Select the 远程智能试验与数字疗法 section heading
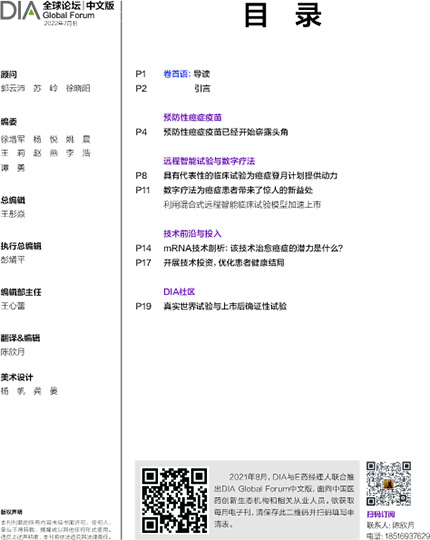Image resolution: width=430 pixels, height=540 pixels. [209, 161]
